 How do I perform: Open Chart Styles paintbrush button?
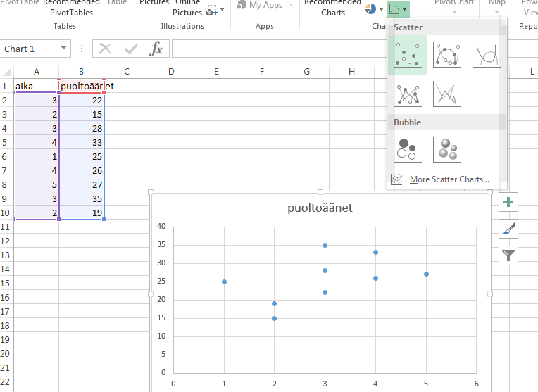pos(508,229)
